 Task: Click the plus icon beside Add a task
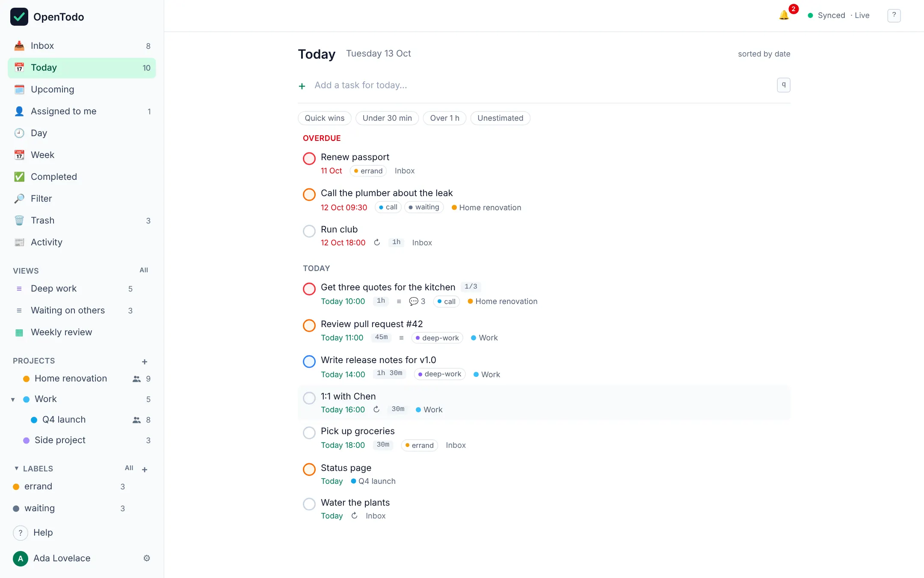pos(302,86)
